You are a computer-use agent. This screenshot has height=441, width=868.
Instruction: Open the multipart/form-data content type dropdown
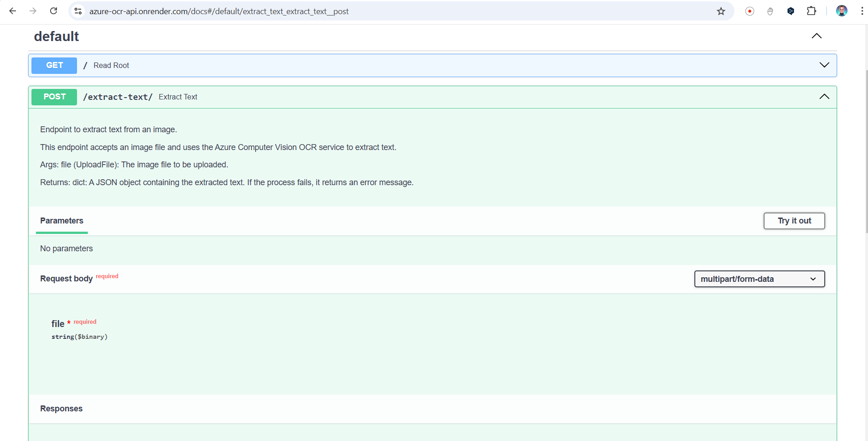[x=759, y=279]
